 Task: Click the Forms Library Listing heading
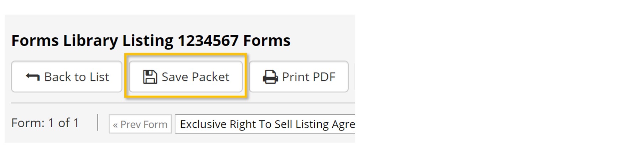point(151,41)
